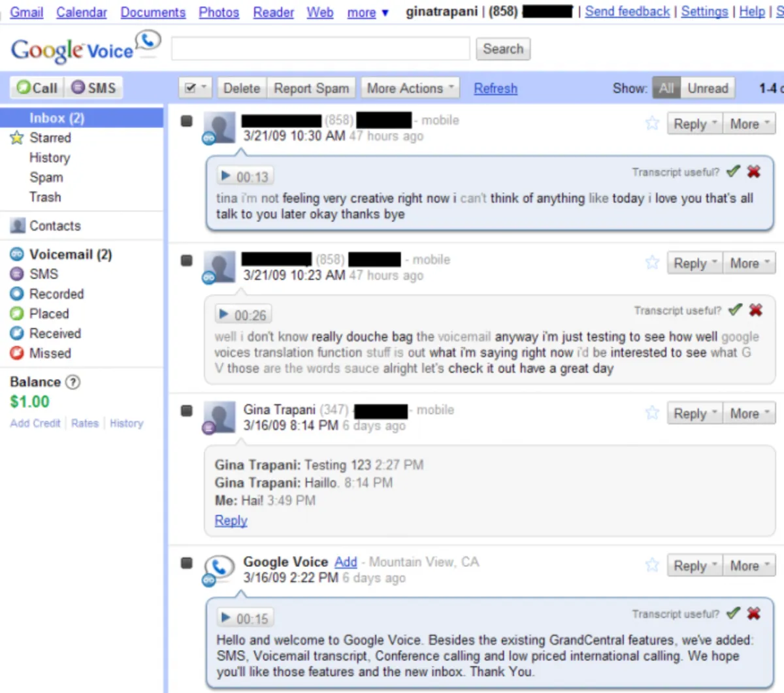Mark 00:26 transcript not useful with red X
Viewport: 784px width, 693px height.
pos(756,310)
